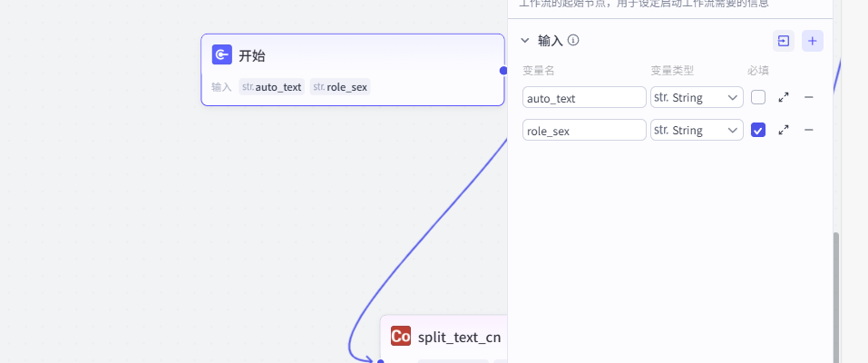Screen dimensions: 868x363
Task: Open variable type dropdown for auto_text
Action: click(696, 97)
